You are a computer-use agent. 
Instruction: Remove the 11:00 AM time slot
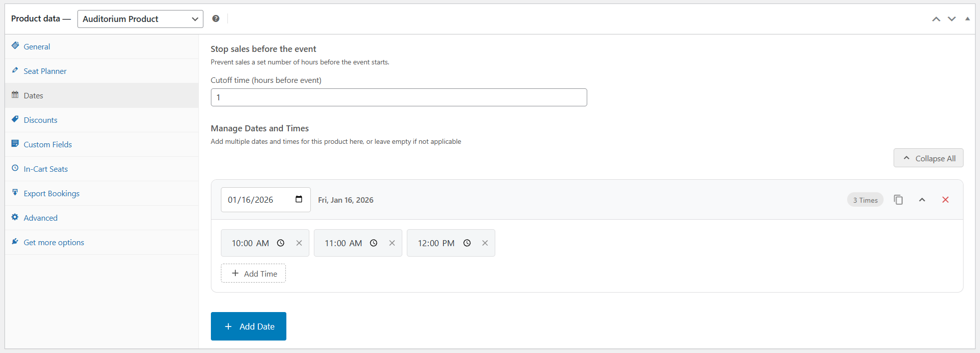[x=392, y=243]
